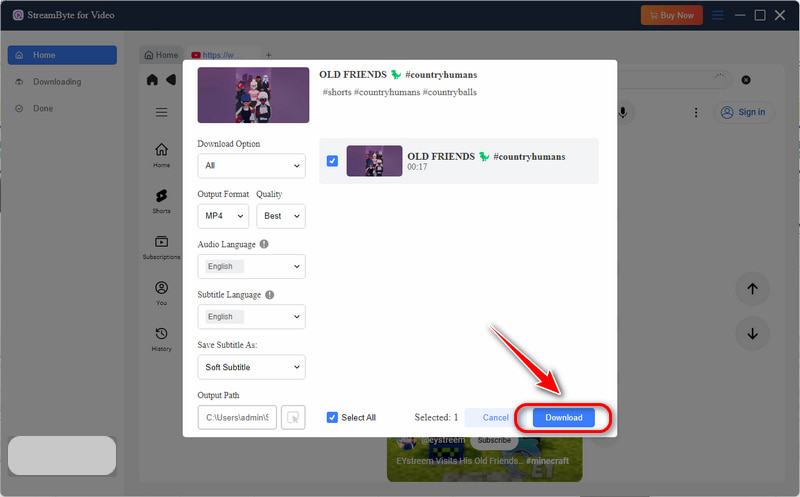800x497 pixels.
Task: Open the StreamByte hamburger menu icon
Action: pos(718,15)
